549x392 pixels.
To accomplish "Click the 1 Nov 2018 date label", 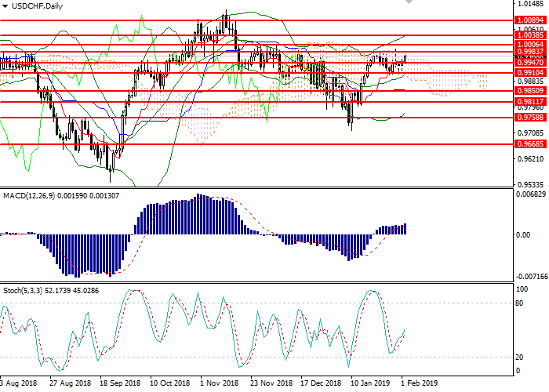I will pyautogui.click(x=220, y=383).
